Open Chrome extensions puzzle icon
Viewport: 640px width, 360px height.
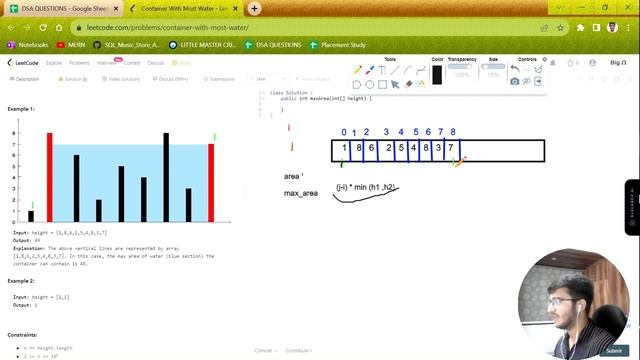[x=580, y=28]
